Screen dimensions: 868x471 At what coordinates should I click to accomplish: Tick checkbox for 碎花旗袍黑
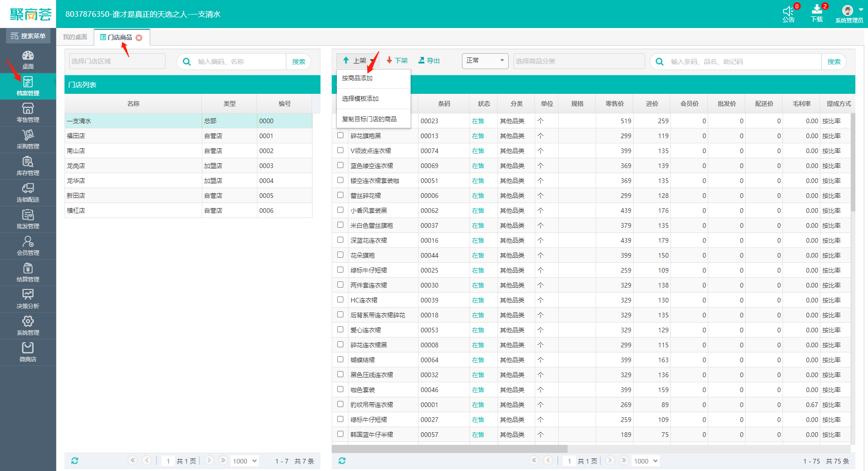coord(341,135)
